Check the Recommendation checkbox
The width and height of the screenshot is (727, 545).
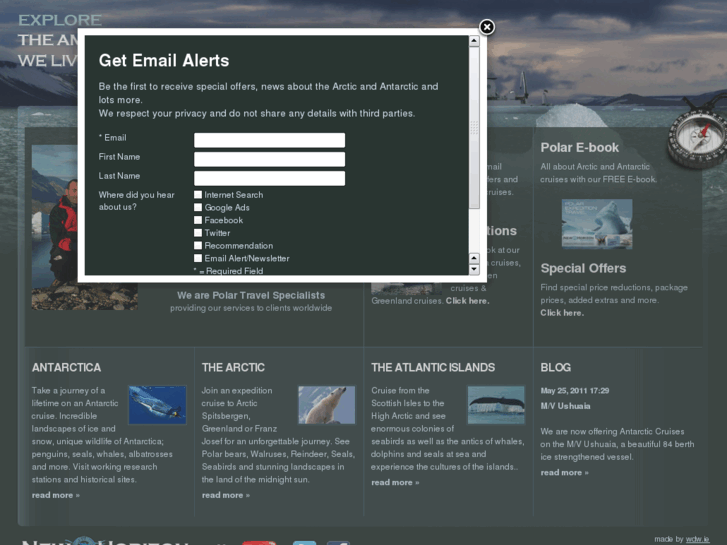coord(198,245)
